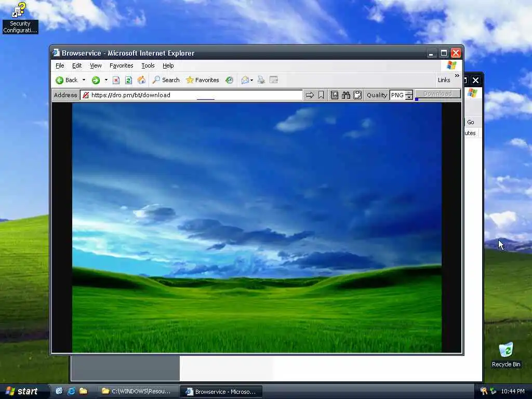The image size is (532, 399).
Task: Refresh the page with the Refresh icon
Action: pyautogui.click(x=128, y=80)
